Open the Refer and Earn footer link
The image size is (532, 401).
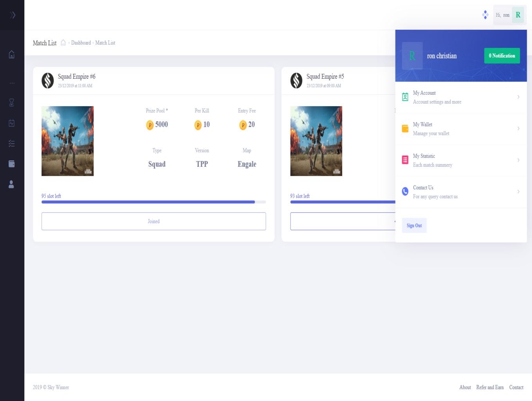490,387
